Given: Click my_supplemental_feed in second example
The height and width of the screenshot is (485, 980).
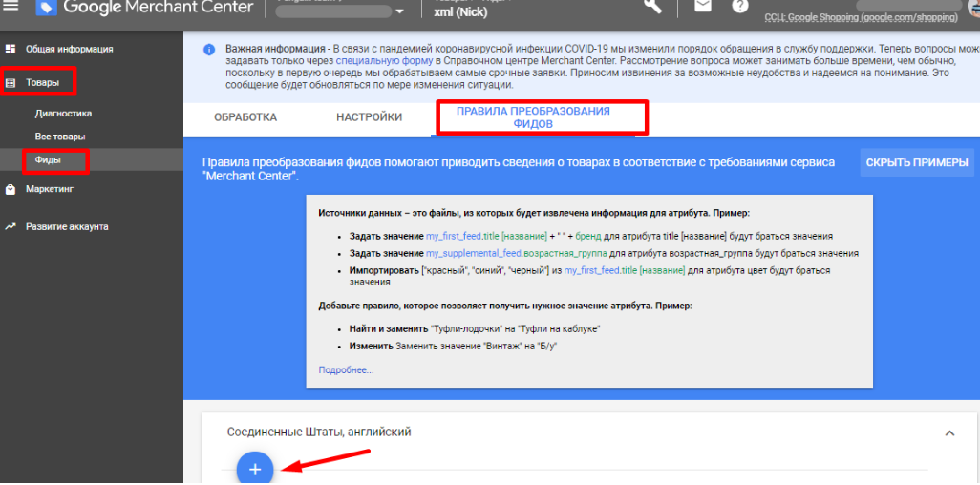Looking at the screenshot, I should pos(473,254).
